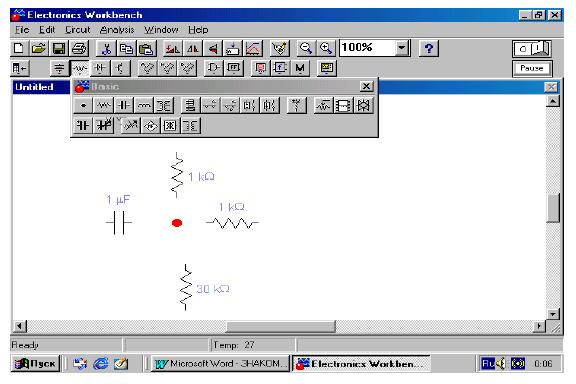Print the circuit

point(79,48)
